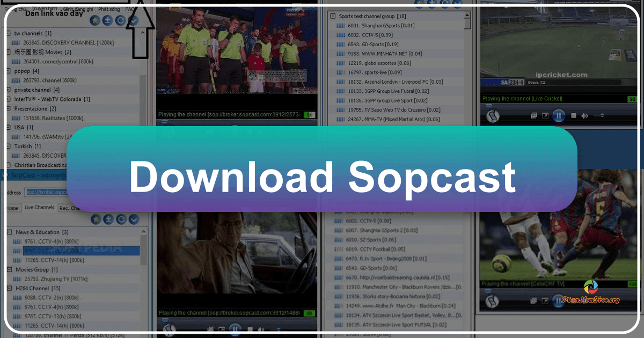644x338 pixels.
Task: Adjust the volume slider in the player bar
Action: [x=279, y=328]
